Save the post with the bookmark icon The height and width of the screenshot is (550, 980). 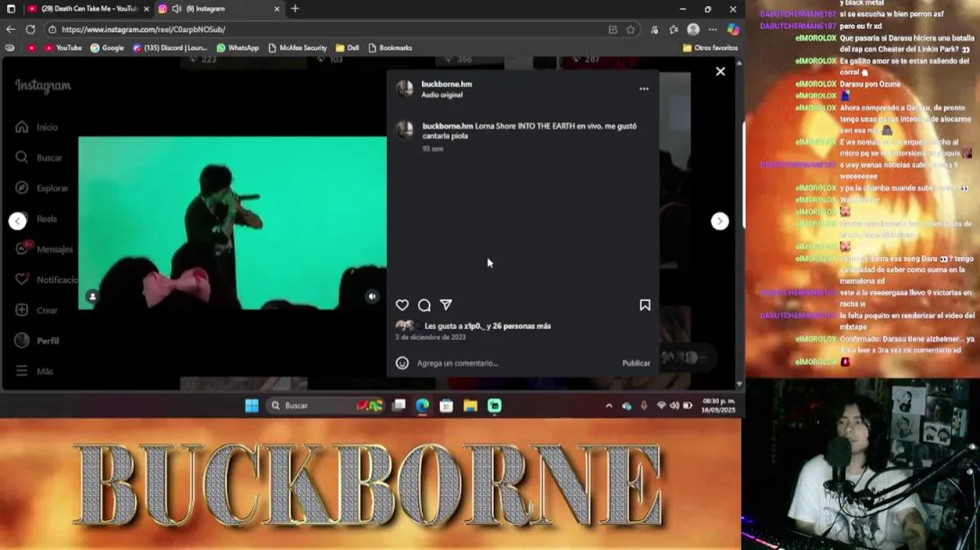point(645,305)
